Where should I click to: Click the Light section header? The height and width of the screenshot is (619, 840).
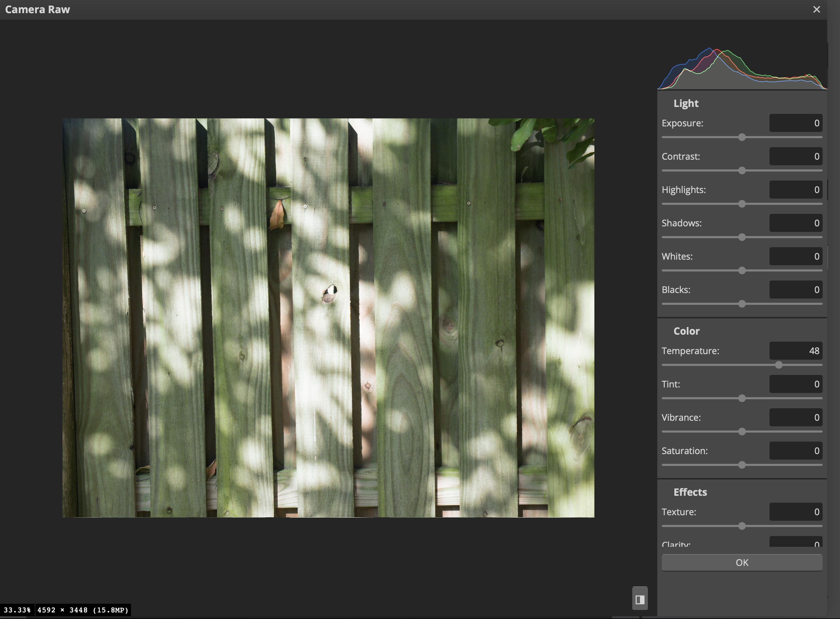[685, 103]
